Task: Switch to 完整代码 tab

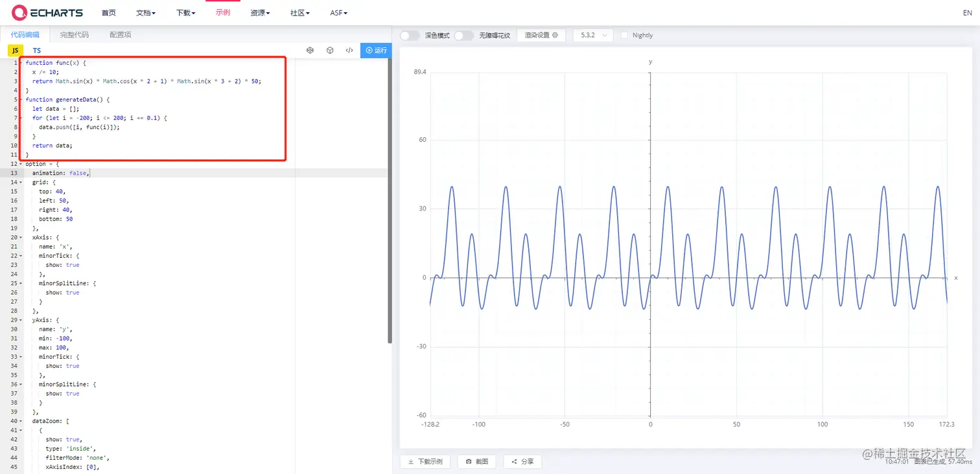Action: click(75, 35)
